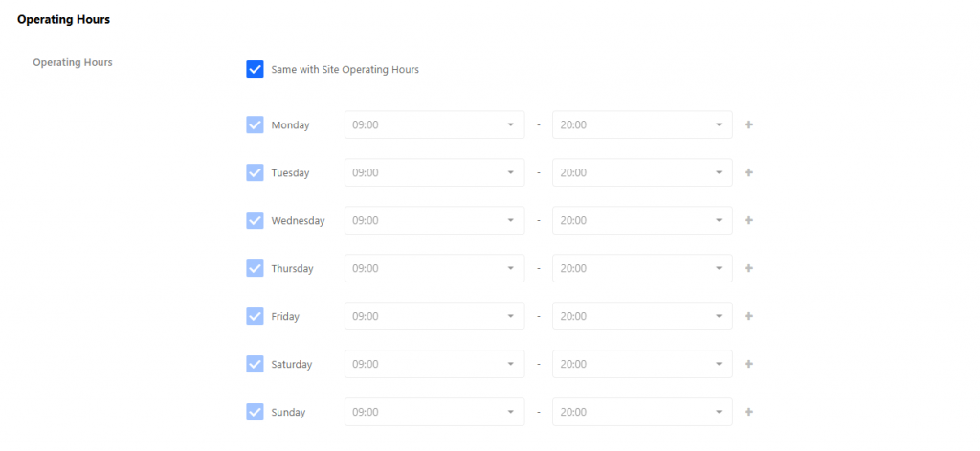The width and height of the screenshot is (980, 451).
Task: Add a time slot for Wednesday
Action: [x=748, y=221]
